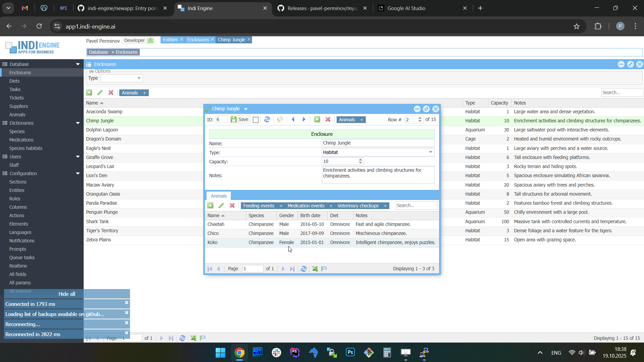Open the enclosure Type Habitat dropdown
The image size is (644, 362).
coord(430,152)
